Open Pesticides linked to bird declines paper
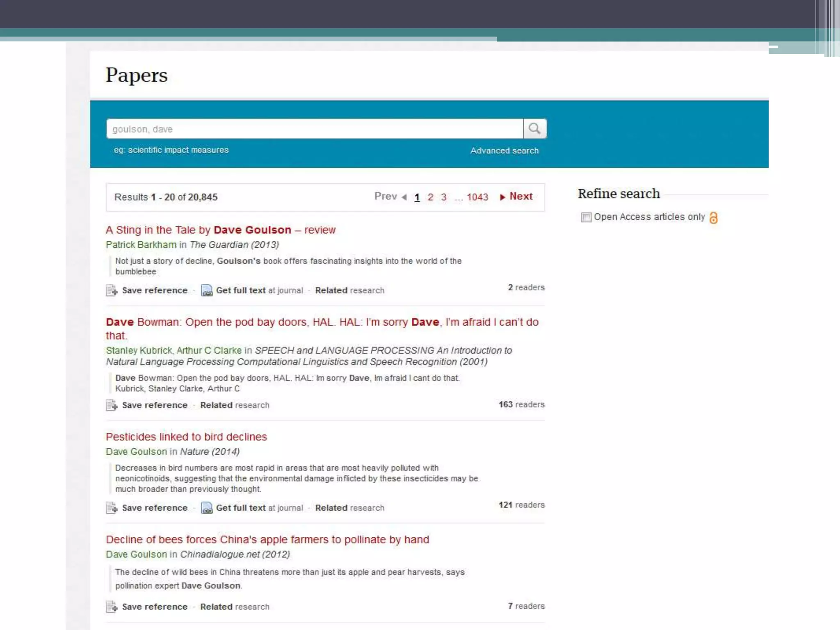This screenshot has width=840, height=630. pos(186,437)
